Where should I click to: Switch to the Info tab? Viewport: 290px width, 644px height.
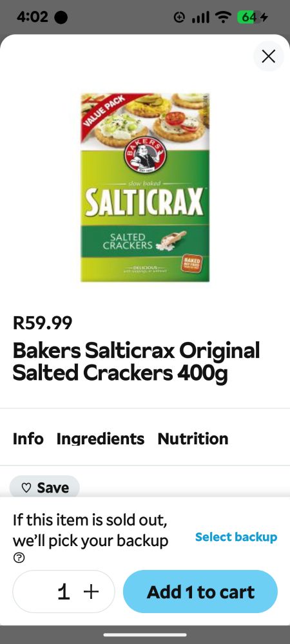point(28,438)
